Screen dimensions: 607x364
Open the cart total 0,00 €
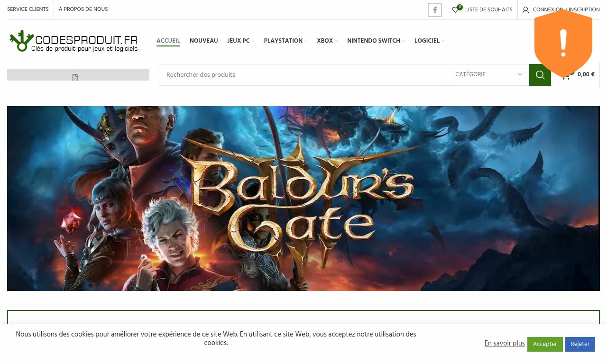(x=586, y=74)
